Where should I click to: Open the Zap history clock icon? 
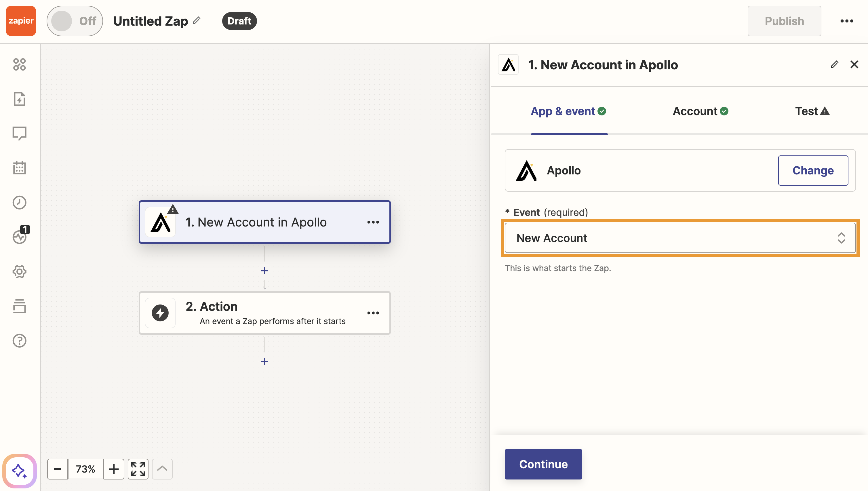(19, 202)
